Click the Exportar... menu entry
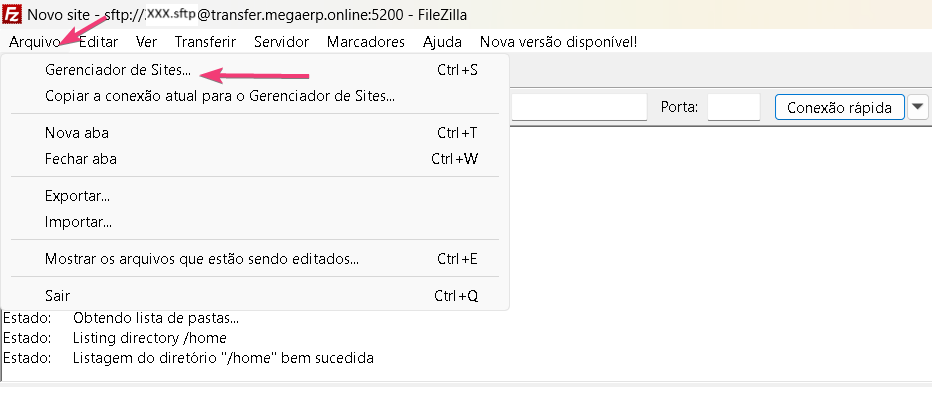932x415 pixels. coord(77,196)
